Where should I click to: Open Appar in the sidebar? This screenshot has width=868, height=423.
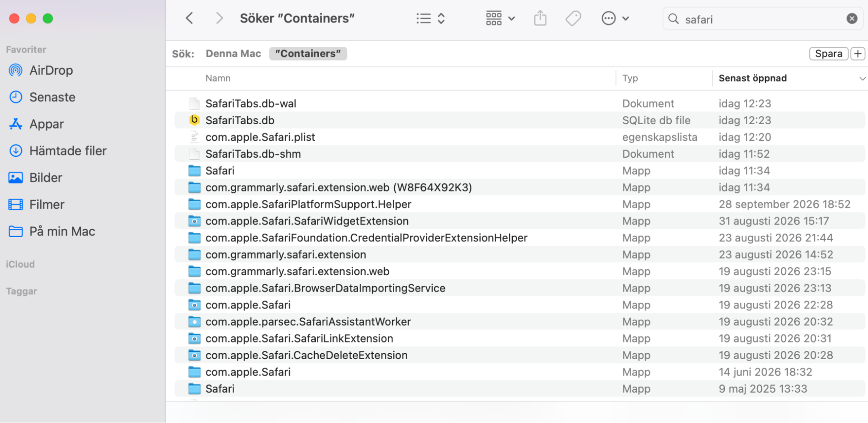46,124
